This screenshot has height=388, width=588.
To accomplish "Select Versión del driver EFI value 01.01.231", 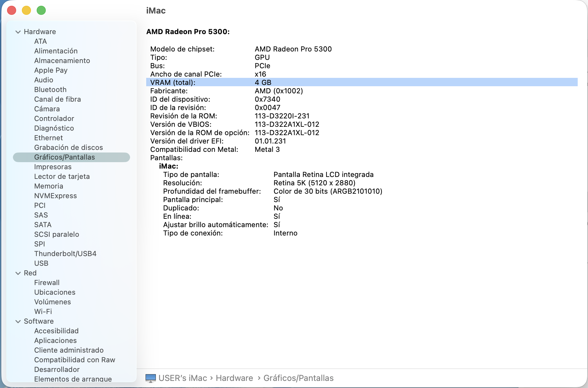I will coord(270,141).
